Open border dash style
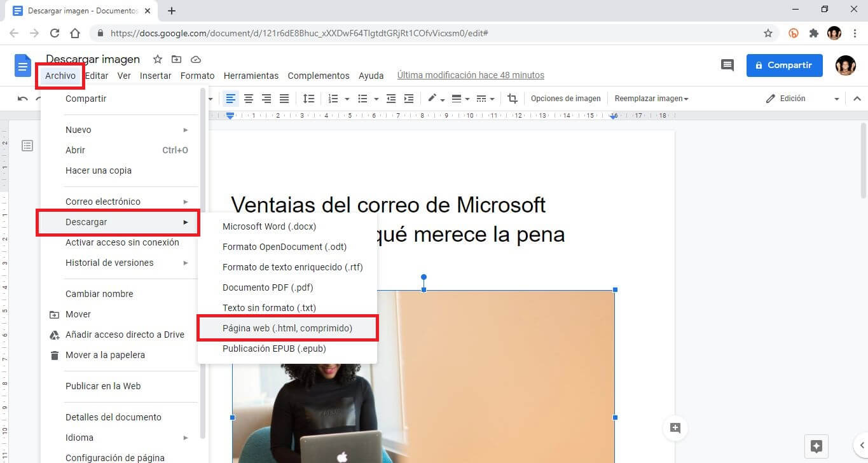Viewport: 868px width, 463px height. (485, 99)
